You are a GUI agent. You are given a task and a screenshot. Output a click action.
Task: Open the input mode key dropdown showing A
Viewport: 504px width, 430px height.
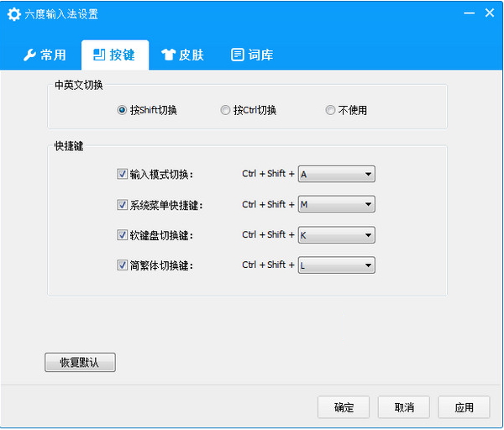point(336,175)
